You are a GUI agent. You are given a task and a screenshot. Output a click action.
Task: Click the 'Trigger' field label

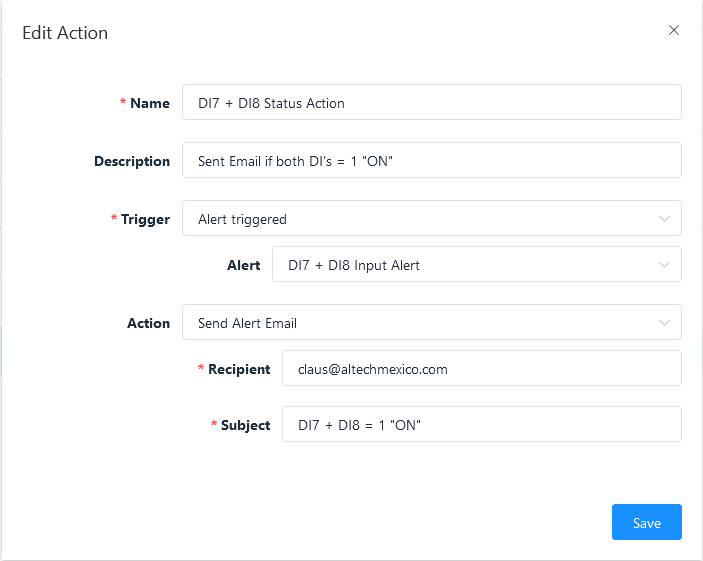click(x=145, y=219)
